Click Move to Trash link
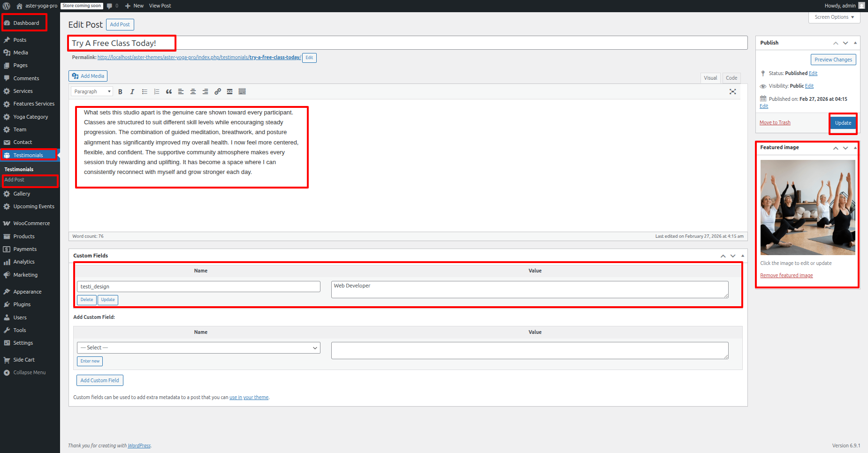Screen dimensions: 868x453 775,123
